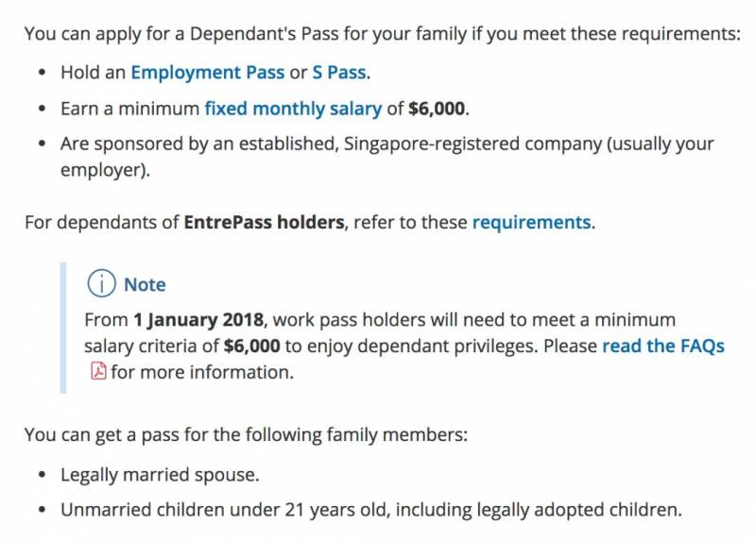This screenshot has height=541, width=756.
Task: Click the 'Unmarried children under 21' list item
Action: coord(370,510)
